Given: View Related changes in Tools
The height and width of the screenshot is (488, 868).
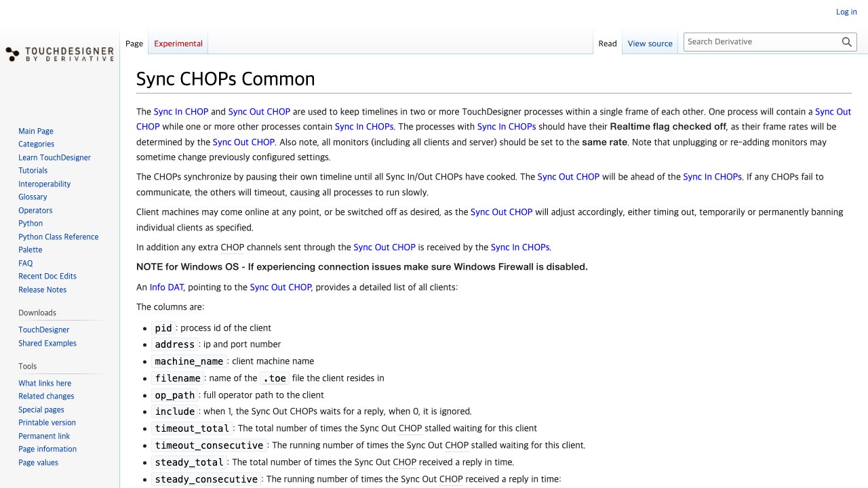Looking at the screenshot, I should point(46,396).
